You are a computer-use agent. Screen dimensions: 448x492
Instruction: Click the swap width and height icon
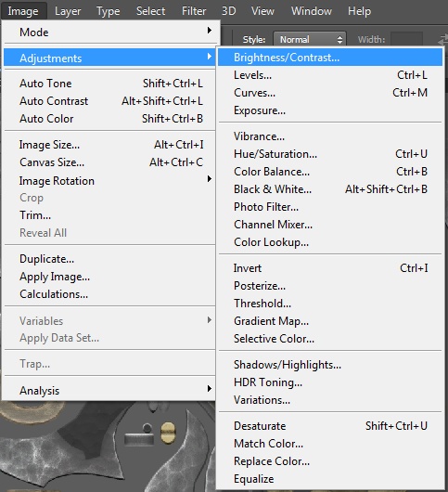point(443,40)
